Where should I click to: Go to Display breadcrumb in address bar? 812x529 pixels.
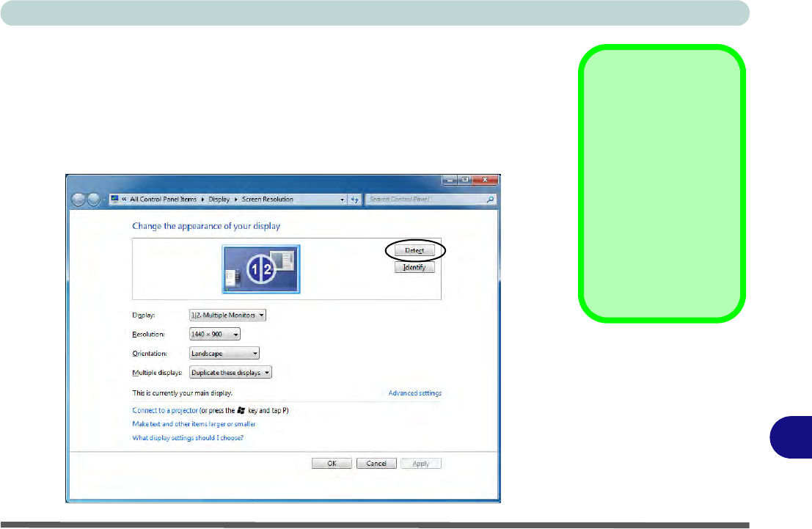219,200
